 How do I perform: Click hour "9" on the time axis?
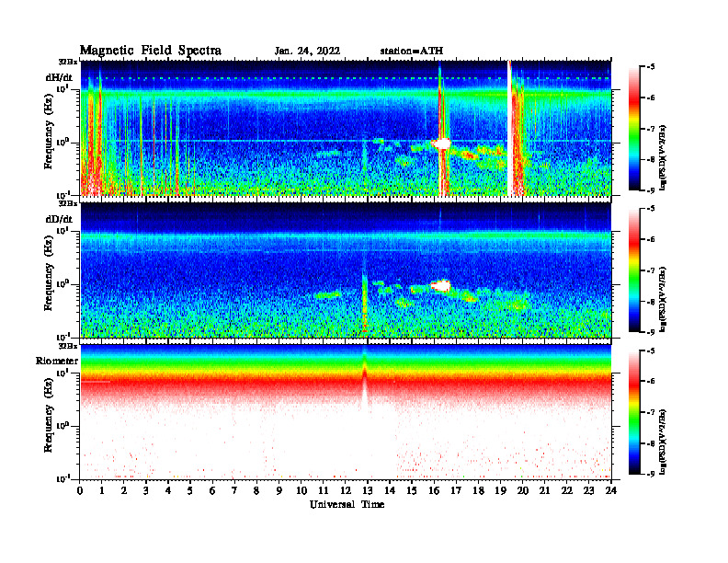[279, 490]
